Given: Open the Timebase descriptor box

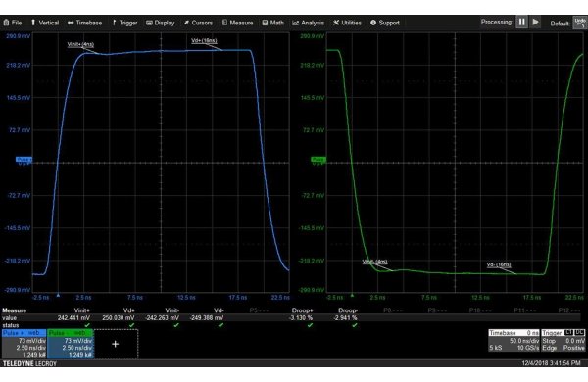Looking at the screenshot, I should pos(514,341).
